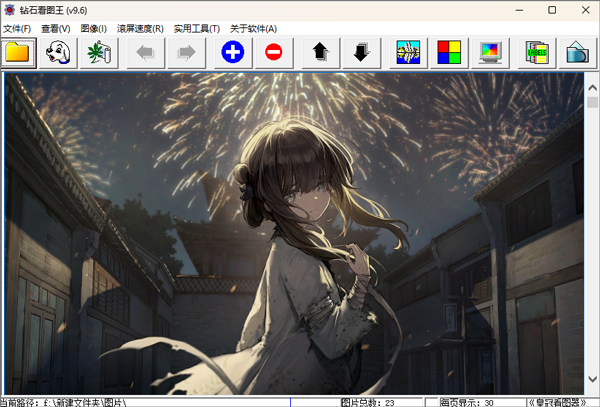Image resolution: width=600 pixels, height=407 pixels.
Task: Click the vertical scrollbar thumb
Action: (592, 102)
